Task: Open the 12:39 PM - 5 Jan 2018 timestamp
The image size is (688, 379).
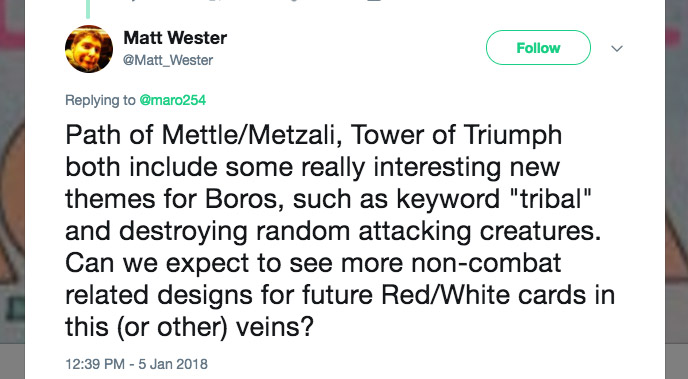Action: (136, 364)
